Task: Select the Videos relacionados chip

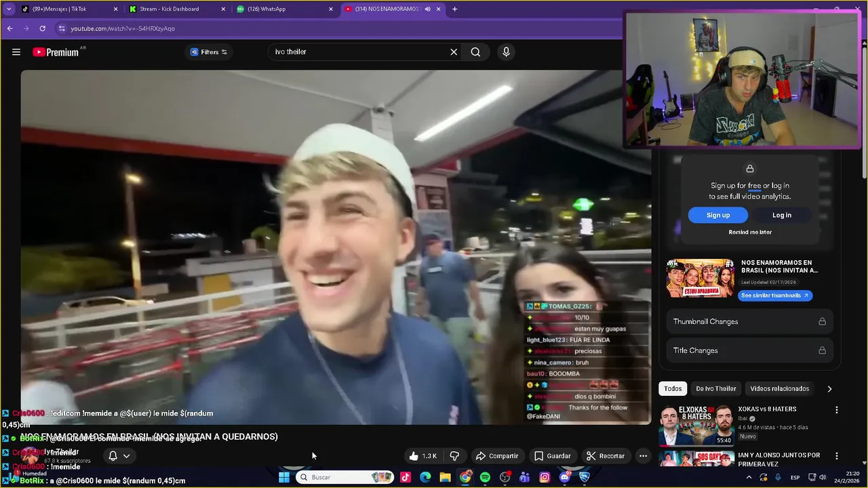Action: pos(779,388)
